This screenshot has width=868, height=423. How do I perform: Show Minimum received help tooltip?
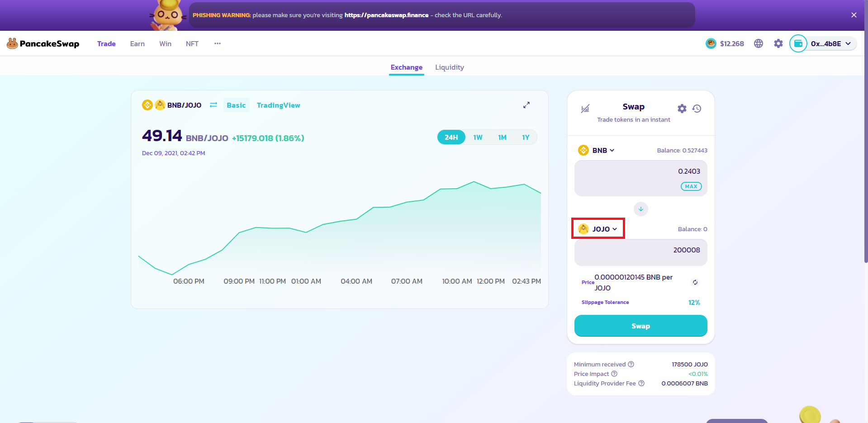pyautogui.click(x=631, y=364)
